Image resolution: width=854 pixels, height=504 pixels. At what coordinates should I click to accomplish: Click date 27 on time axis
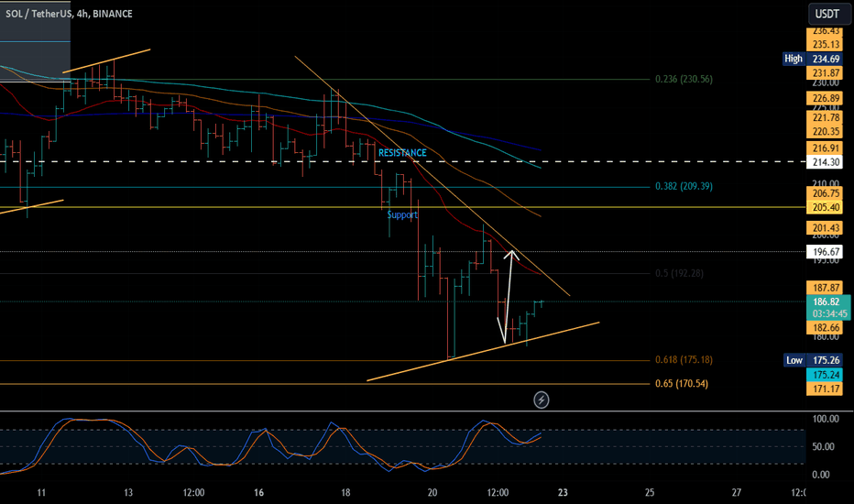(737, 493)
